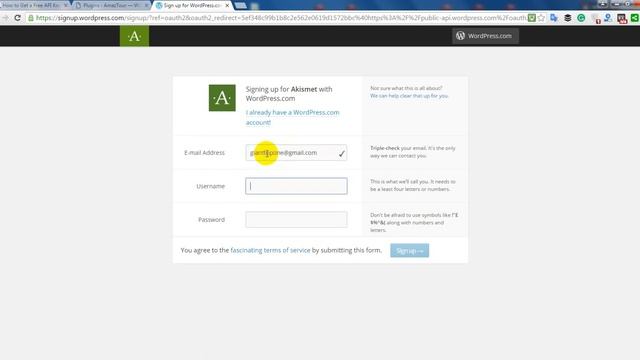640x360 pixels.
Task: Switch to the Plugins AmazTour tab
Action: click(x=110, y=5)
